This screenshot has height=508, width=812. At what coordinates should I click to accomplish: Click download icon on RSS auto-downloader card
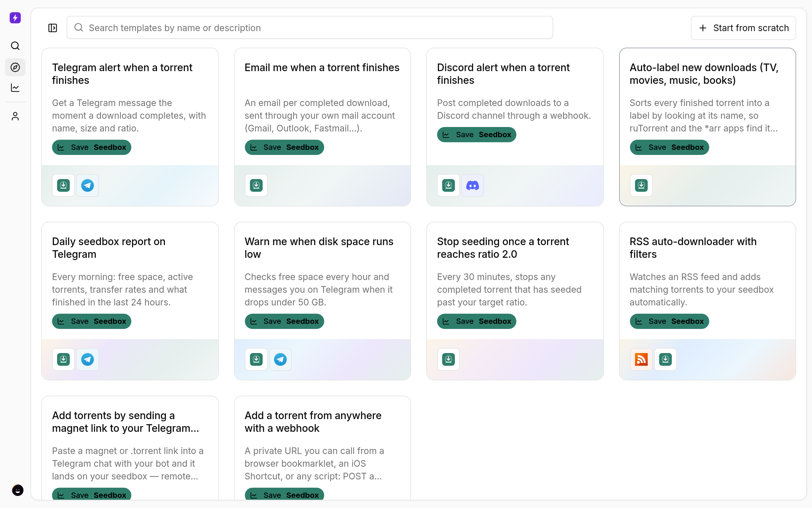[665, 359]
